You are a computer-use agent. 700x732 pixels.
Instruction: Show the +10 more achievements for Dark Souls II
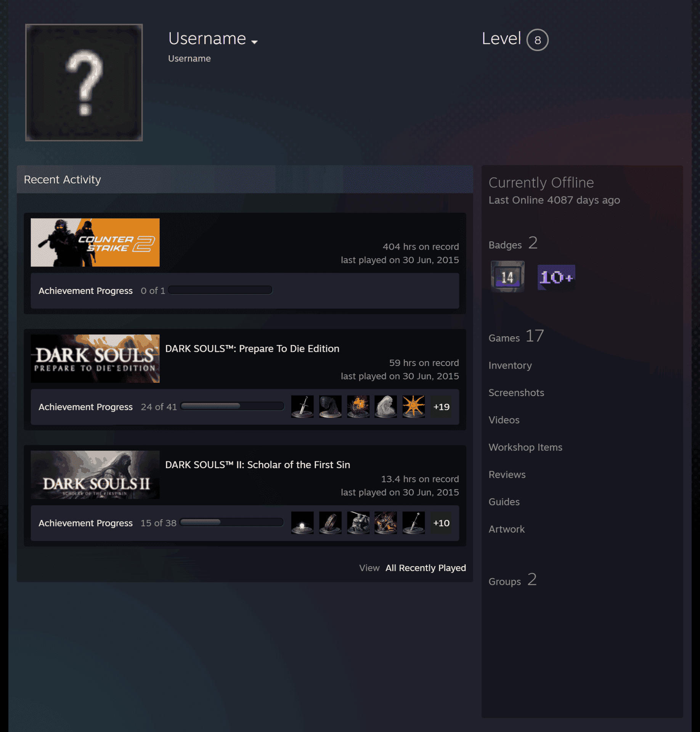(441, 523)
